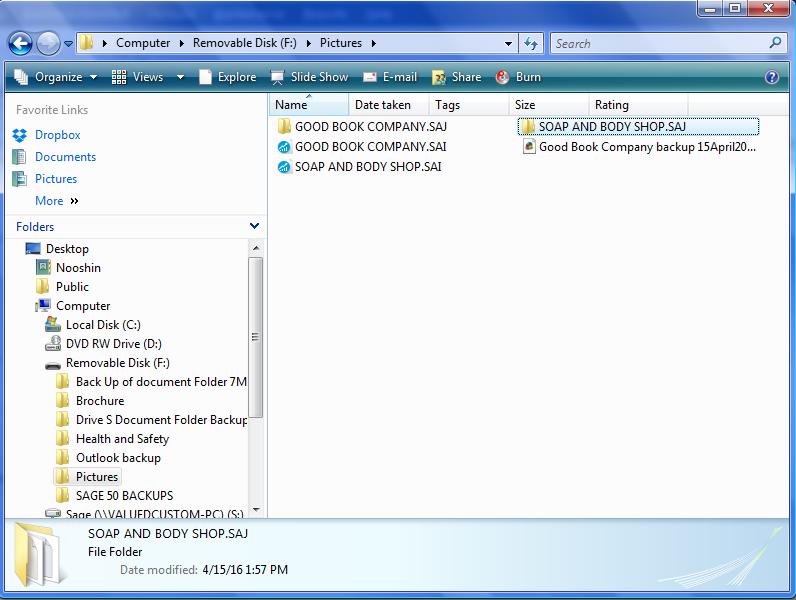Screen dimensions: 796x600
Task: Collapse the Folders pane chevron
Action: [254, 226]
